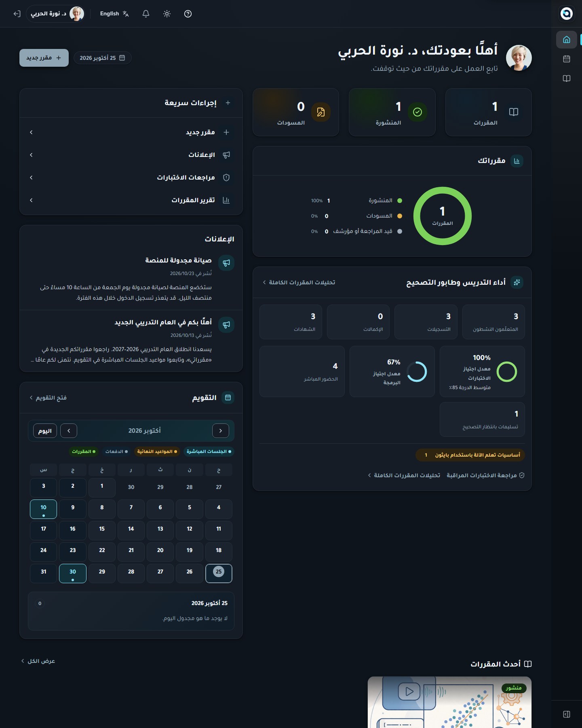This screenshot has height=728, width=582.
Task: Go to next month in calendar
Action: (69, 431)
